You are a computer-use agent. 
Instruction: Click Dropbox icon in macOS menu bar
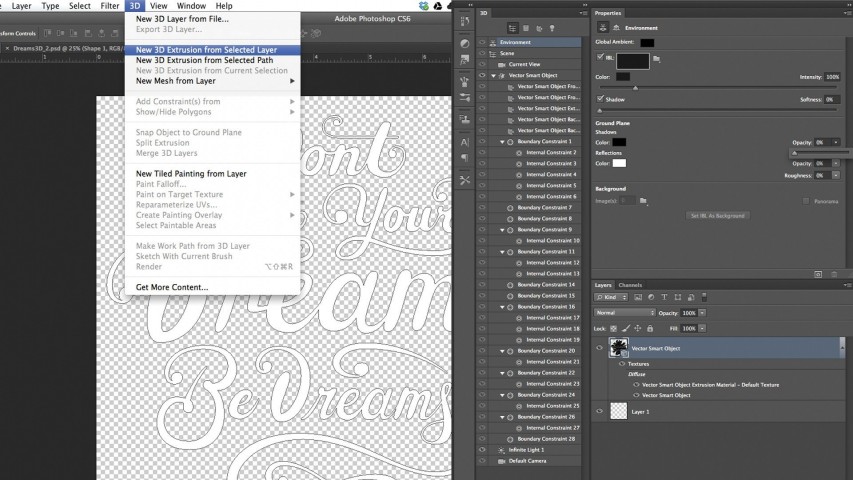(x=424, y=6)
